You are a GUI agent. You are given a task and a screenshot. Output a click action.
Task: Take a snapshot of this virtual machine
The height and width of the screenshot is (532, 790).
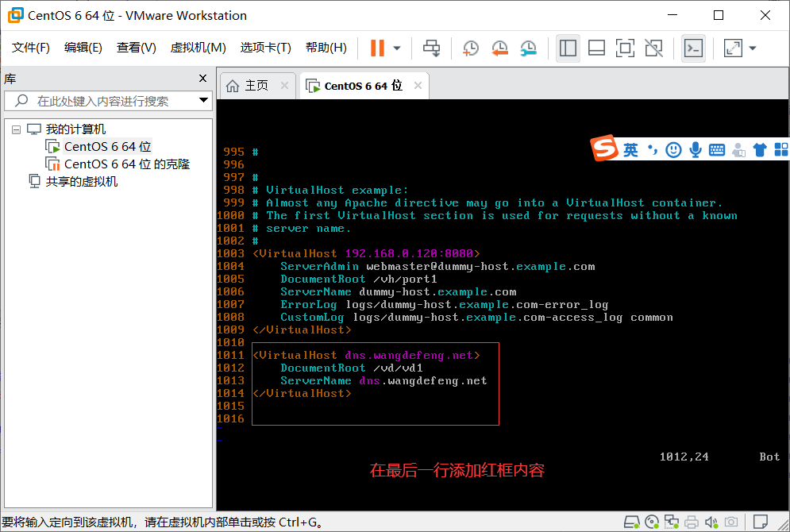tap(471, 48)
